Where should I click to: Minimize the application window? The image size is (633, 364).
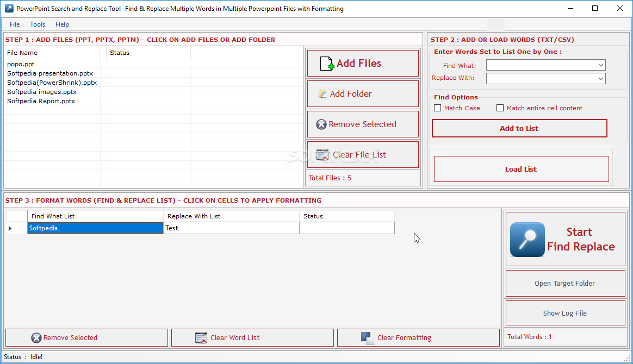[570, 9]
